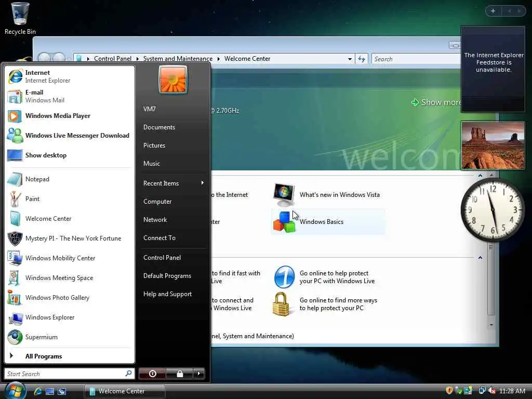
Task: Open the address bar dropdown arrow
Action: (x=350, y=59)
